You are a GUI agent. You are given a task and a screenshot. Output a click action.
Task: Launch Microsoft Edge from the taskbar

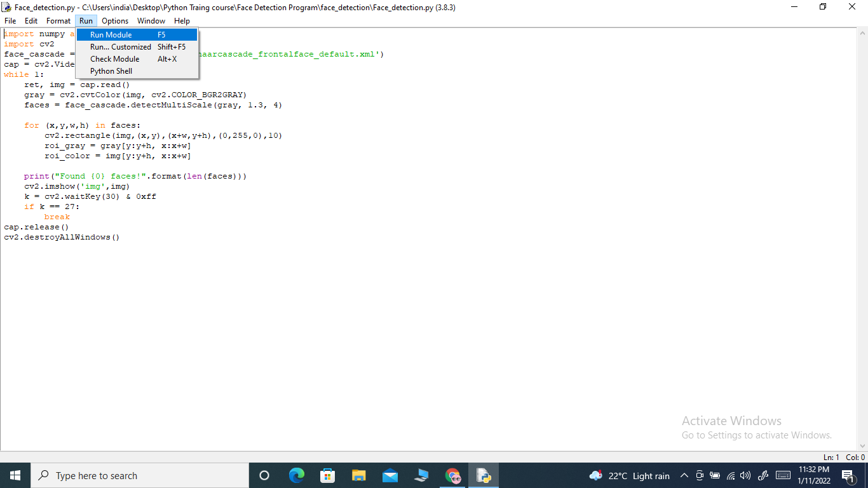coord(296,475)
